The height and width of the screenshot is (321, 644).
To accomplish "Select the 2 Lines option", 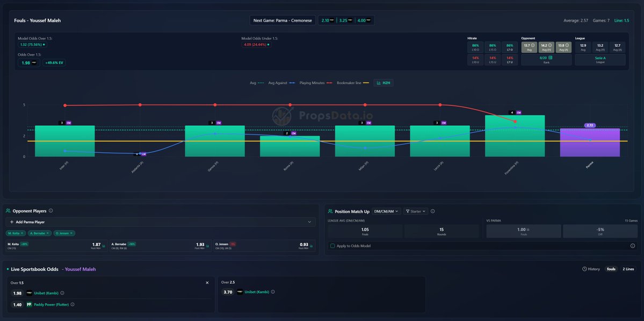I will click(628, 269).
